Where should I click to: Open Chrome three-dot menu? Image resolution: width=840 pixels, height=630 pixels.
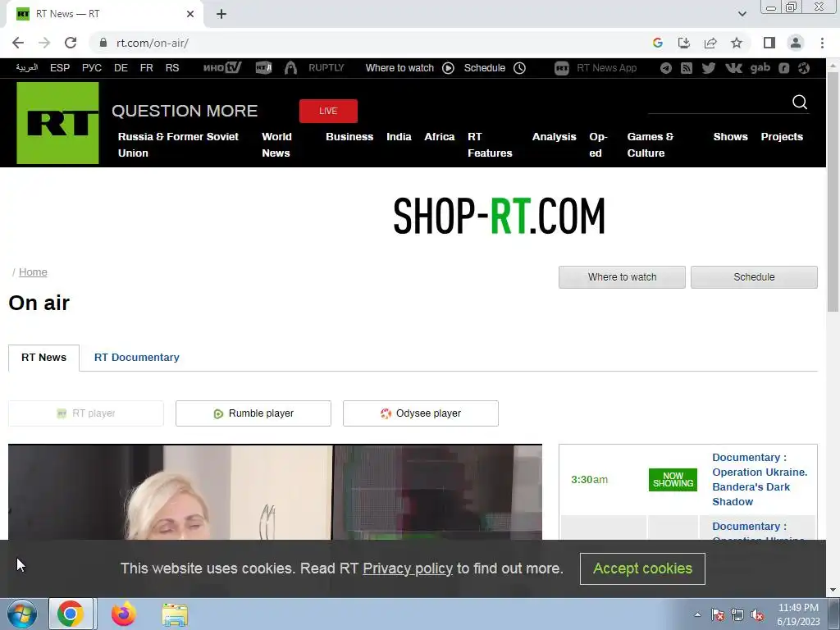point(822,43)
